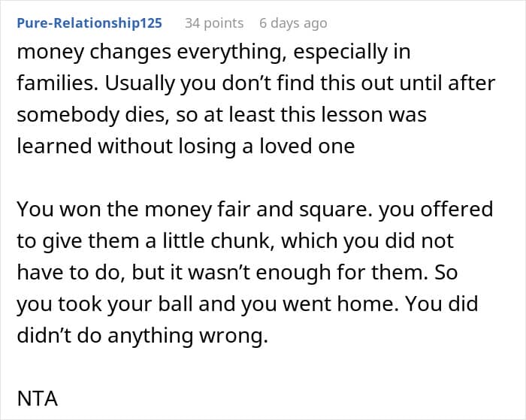The width and height of the screenshot is (526, 420).
Task: Click the line starting 'money changes everything'
Action: click(x=214, y=53)
